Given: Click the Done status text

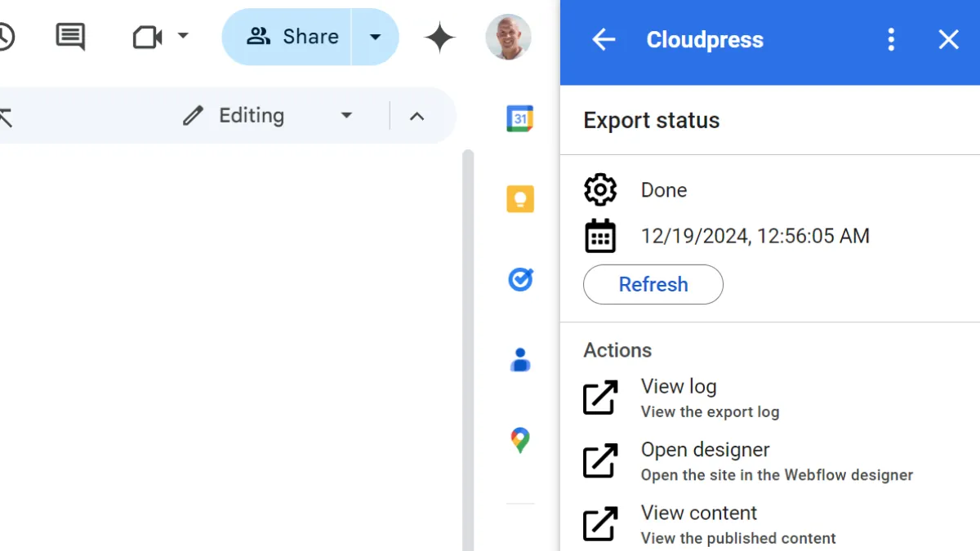Looking at the screenshot, I should [664, 190].
